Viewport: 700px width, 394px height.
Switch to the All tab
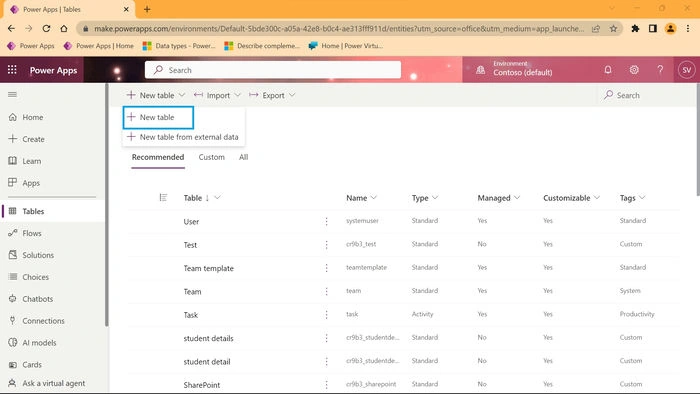pyautogui.click(x=243, y=158)
